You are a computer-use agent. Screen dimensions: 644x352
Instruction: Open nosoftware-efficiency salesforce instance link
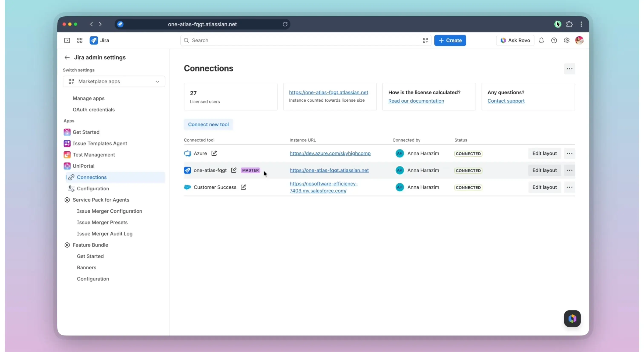tap(323, 187)
